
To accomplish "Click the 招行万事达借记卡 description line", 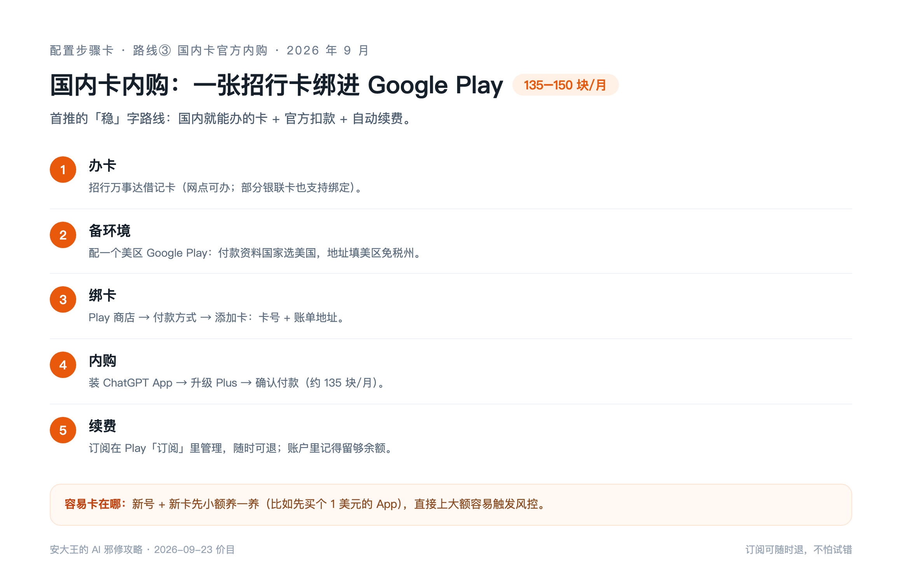I will 227,188.
